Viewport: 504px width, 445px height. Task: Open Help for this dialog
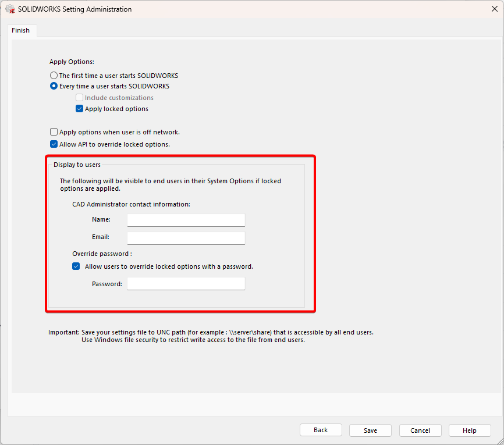(x=470, y=430)
